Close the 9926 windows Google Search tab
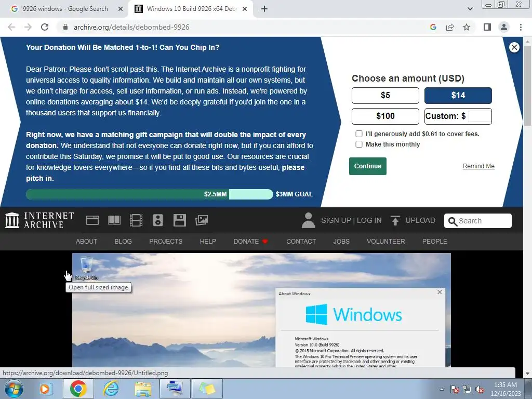 (x=121, y=9)
